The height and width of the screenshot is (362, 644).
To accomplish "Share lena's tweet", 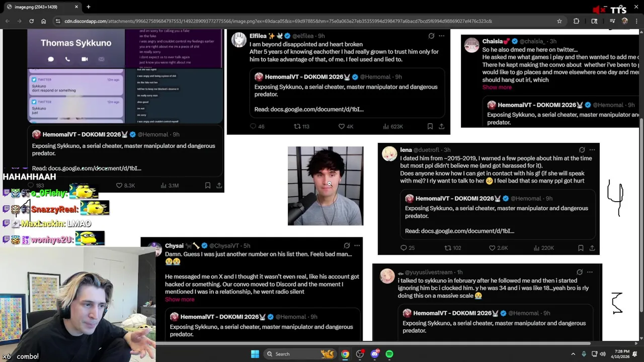I will [592, 248].
